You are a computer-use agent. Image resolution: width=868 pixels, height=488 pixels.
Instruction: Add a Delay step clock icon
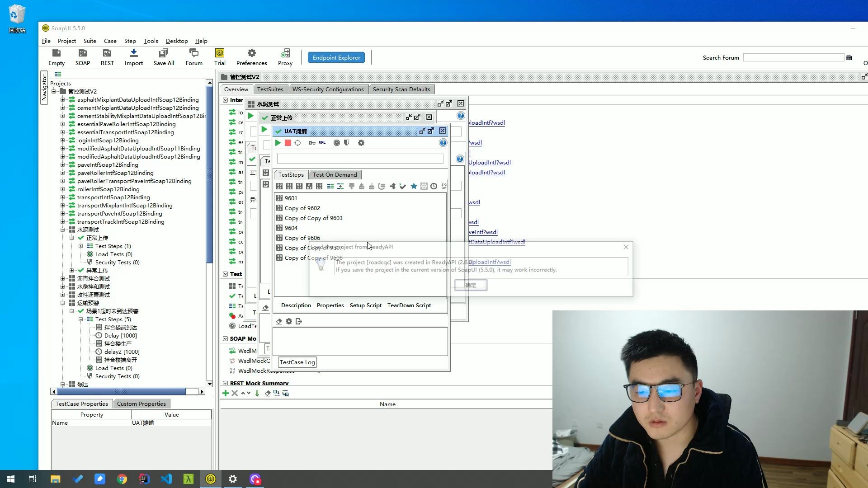(434, 186)
